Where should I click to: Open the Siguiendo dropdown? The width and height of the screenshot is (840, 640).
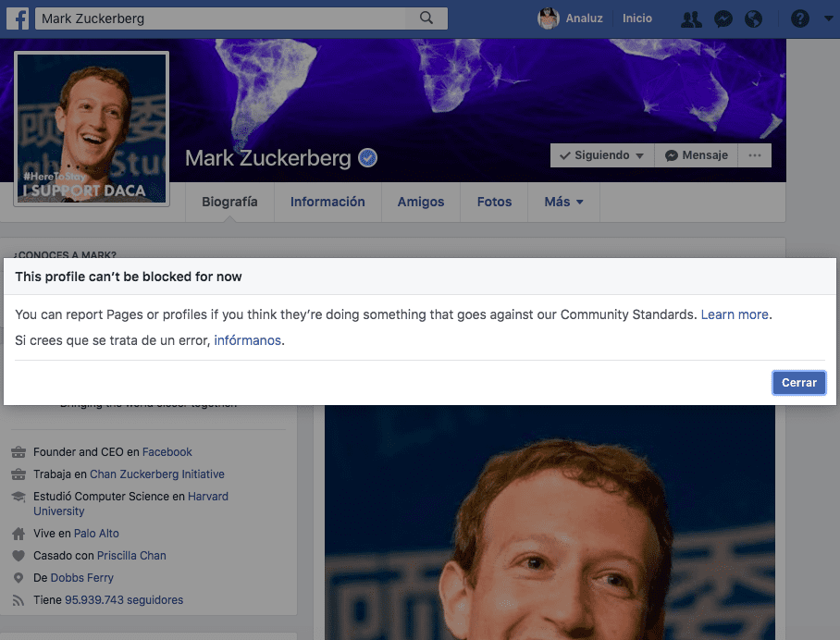(602, 155)
